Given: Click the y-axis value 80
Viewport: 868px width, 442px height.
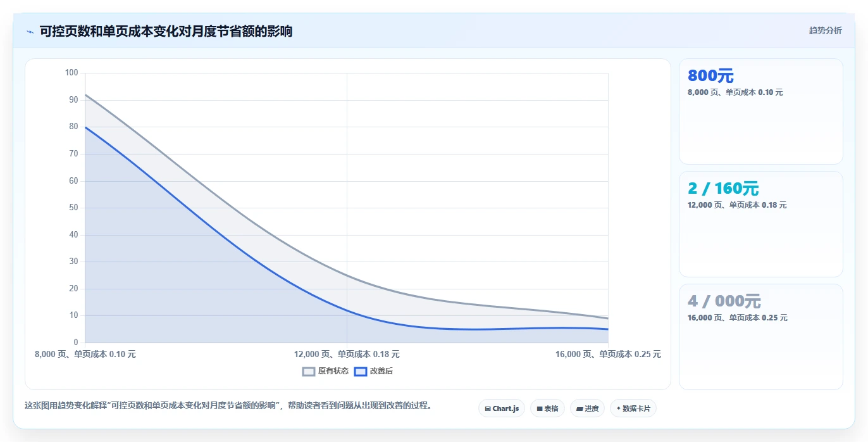Looking at the screenshot, I should (73, 127).
